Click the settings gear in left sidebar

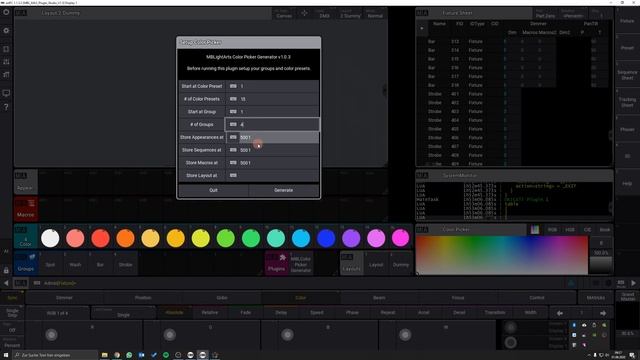6,31
